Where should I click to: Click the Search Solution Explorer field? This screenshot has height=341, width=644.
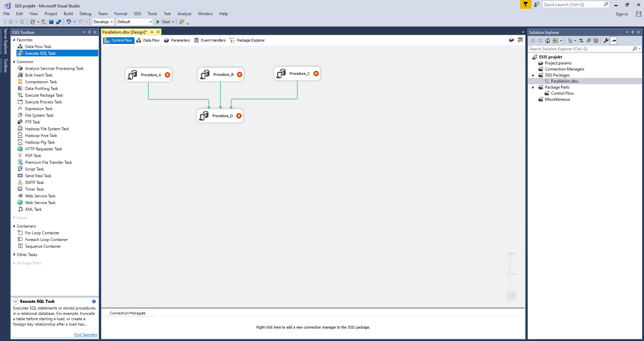tap(580, 49)
